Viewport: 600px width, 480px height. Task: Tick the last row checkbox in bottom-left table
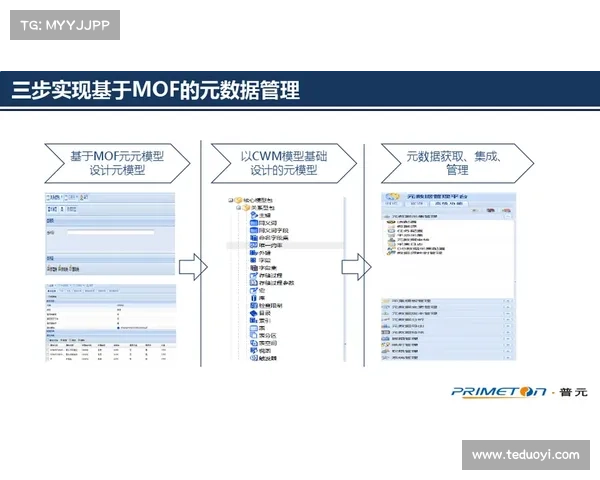[x=49, y=359]
